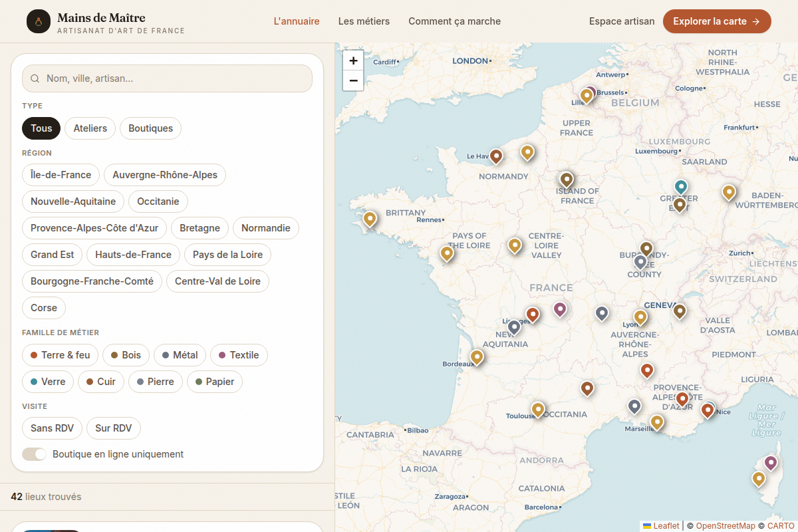Select the gold marker in southern Corsica
The width and height of the screenshot is (798, 532).
click(759, 479)
